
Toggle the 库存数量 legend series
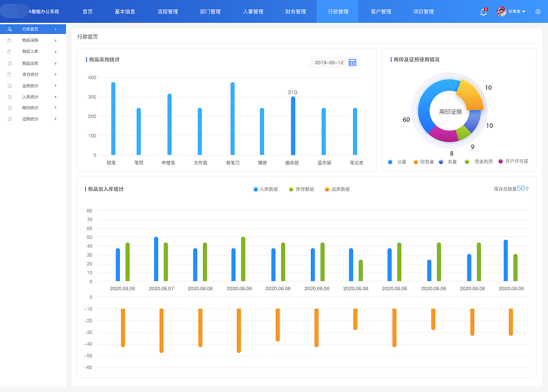coord(301,189)
